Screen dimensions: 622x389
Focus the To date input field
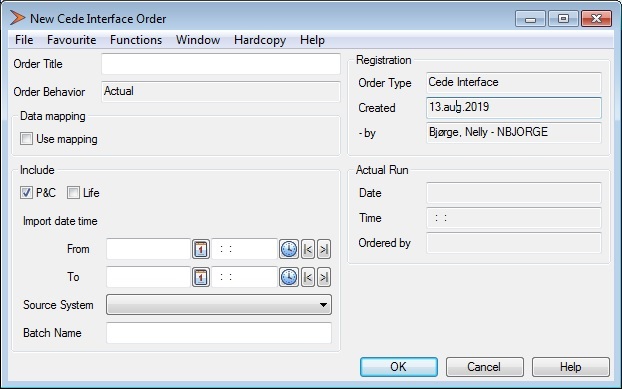(148, 277)
